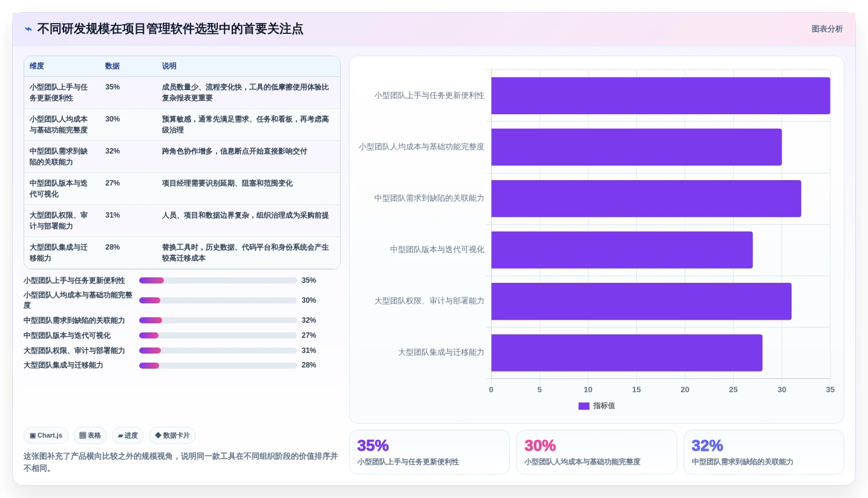
Task: Click the pink 30% data card
Action: [x=596, y=452]
